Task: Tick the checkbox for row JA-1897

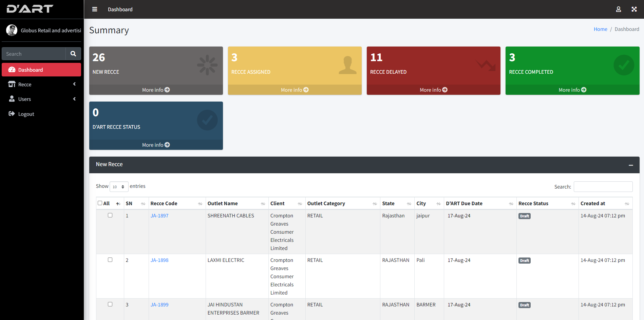Action: [x=110, y=215]
